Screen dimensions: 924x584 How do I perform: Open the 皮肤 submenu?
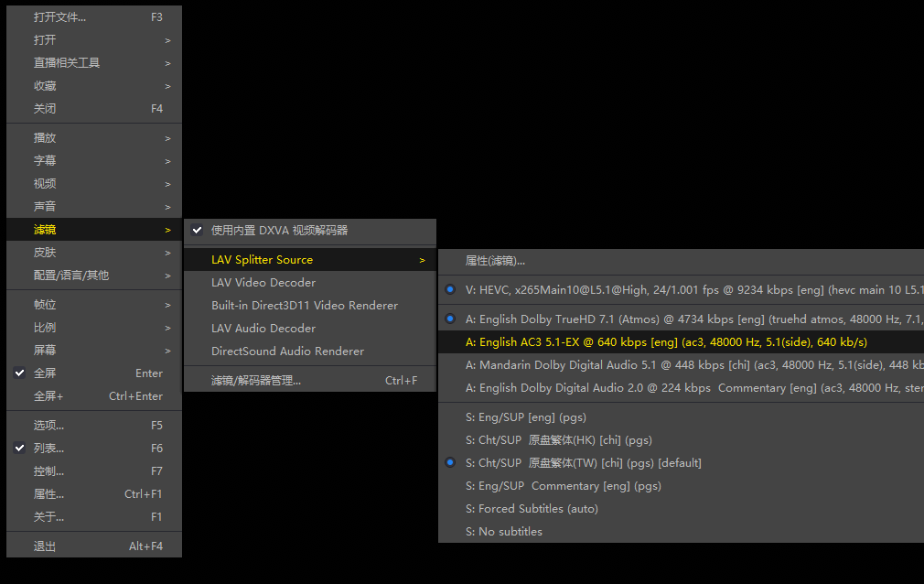click(93, 253)
